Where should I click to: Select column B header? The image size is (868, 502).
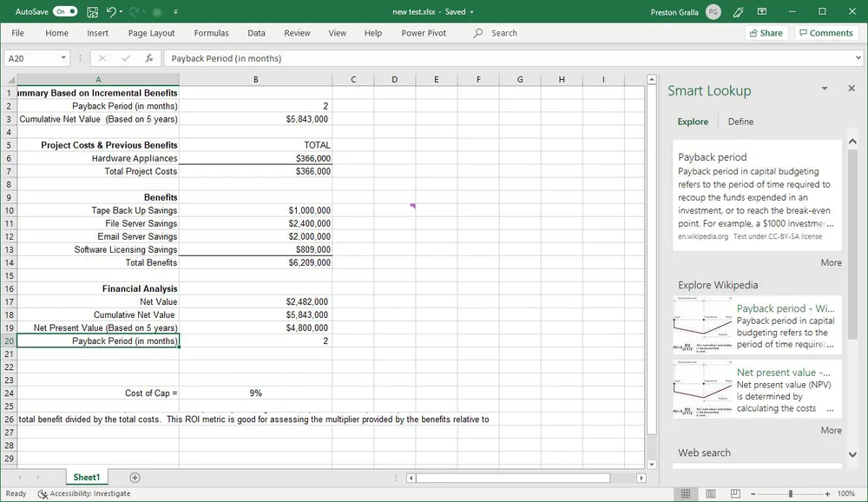point(256,79)
